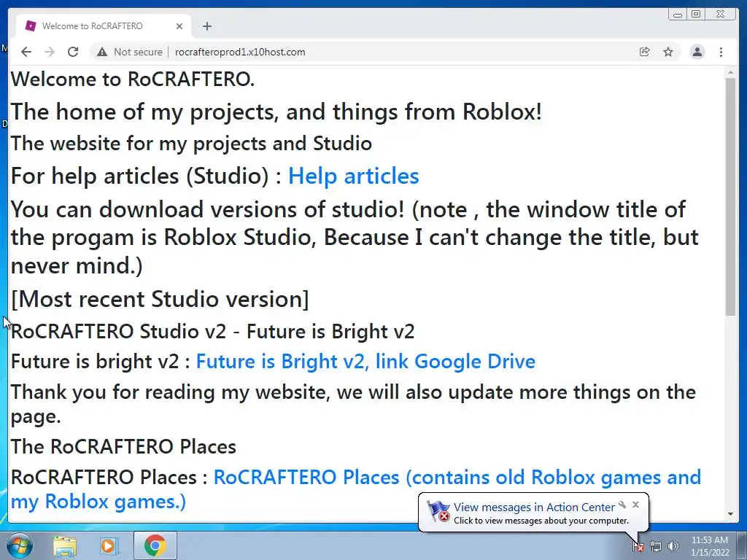Click the Action Center flag tray icon
This screenshot has width=747, height=560.
click(638, 546)
